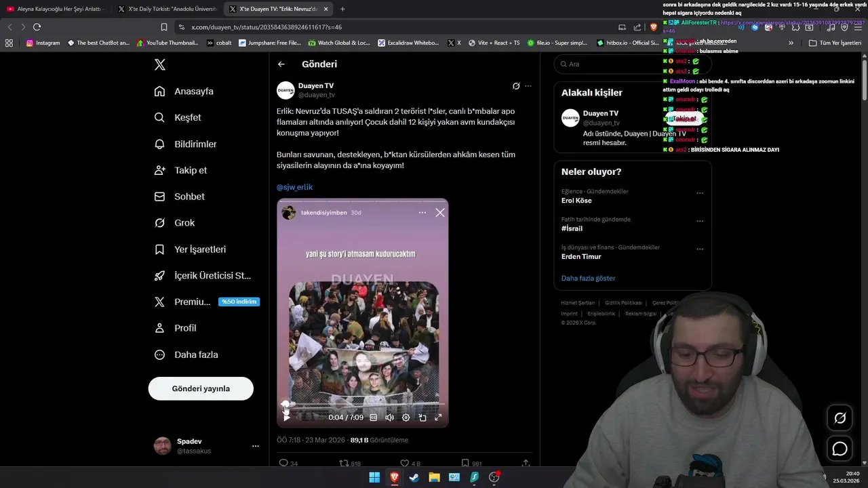Image resolution: width=868 pixels, height=488 pixels.
Task: Open video settings gear
Action: 406,418
